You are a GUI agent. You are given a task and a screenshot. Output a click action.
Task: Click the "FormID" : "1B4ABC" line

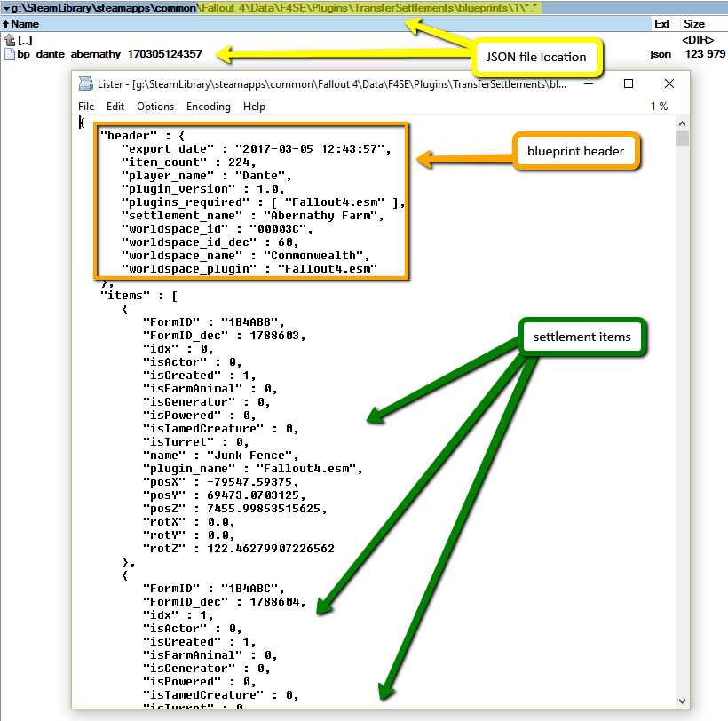coord(214,589)
